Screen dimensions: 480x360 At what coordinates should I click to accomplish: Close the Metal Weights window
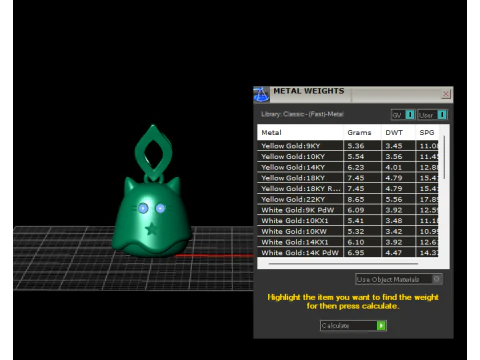point(446,94)
